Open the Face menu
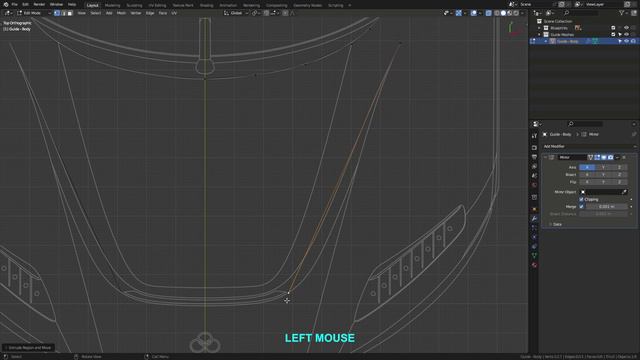 click(162, 13)
